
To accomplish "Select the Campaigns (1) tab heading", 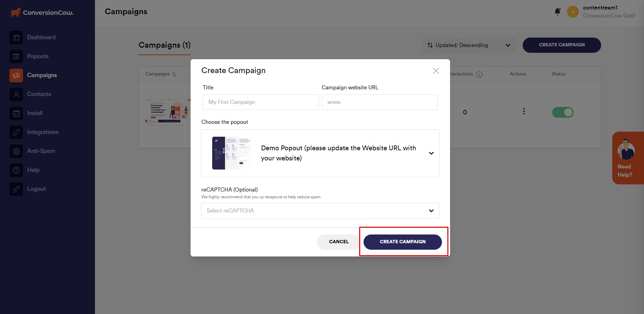I will 165,45.
